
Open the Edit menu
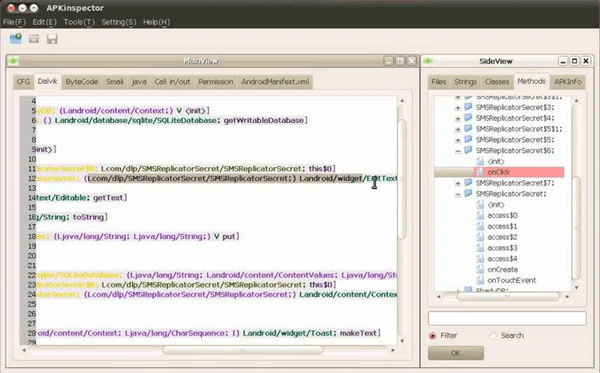(44, 22)
